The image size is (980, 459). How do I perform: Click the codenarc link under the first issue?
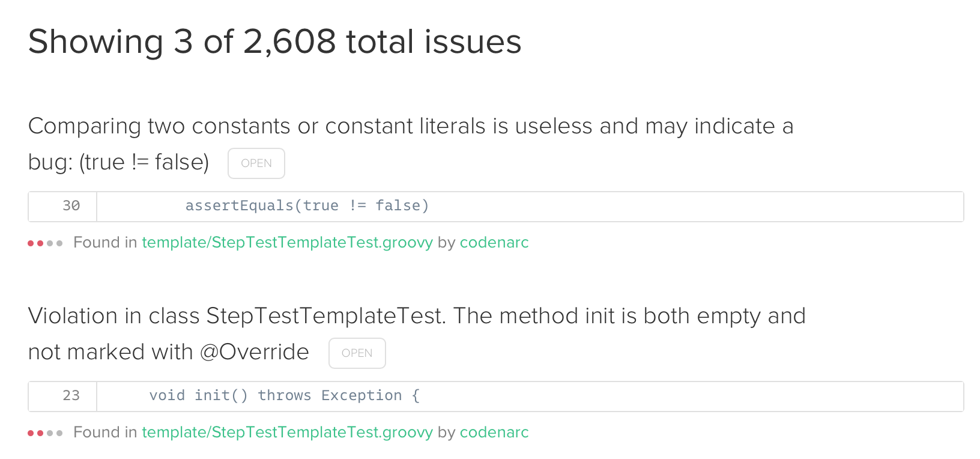[x=494, y=243]
